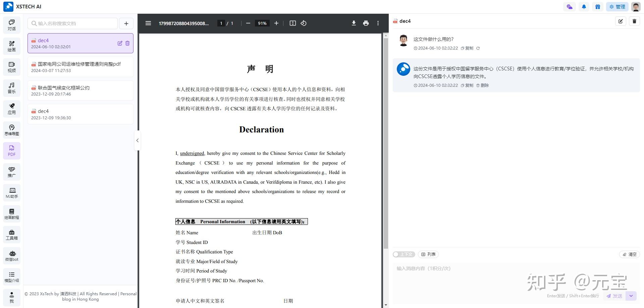Copy the AI reply via 复制
Viewport: 644px width, 308px height.
coord(468,85)
